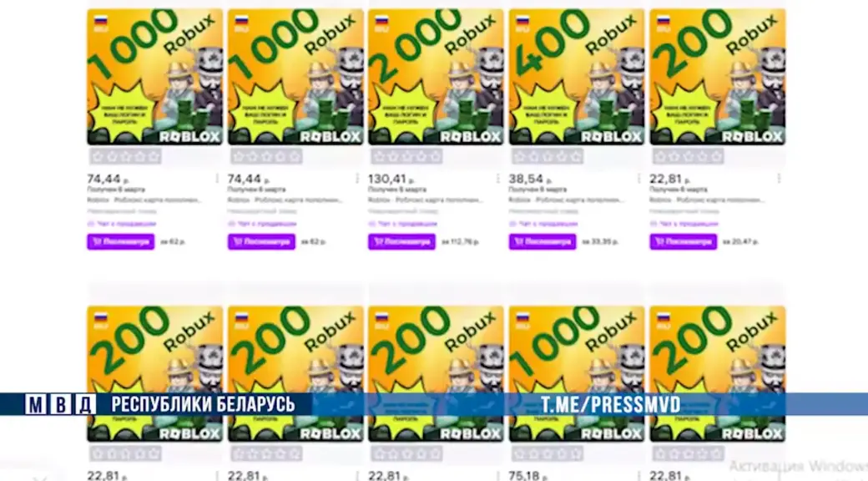The height and width of the screenshot is (481, 868).
Task: Open three-dot menu beside first 74,44 price
Action: coord(216,179)
